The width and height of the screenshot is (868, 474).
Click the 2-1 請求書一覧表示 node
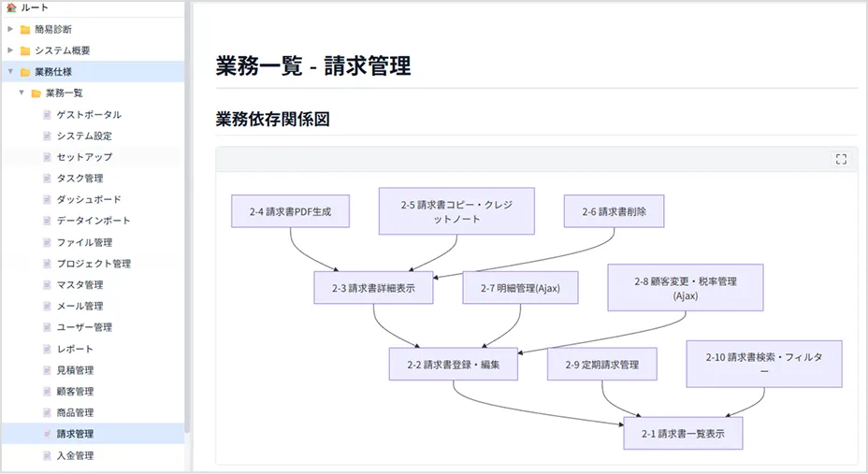point(683,434)
